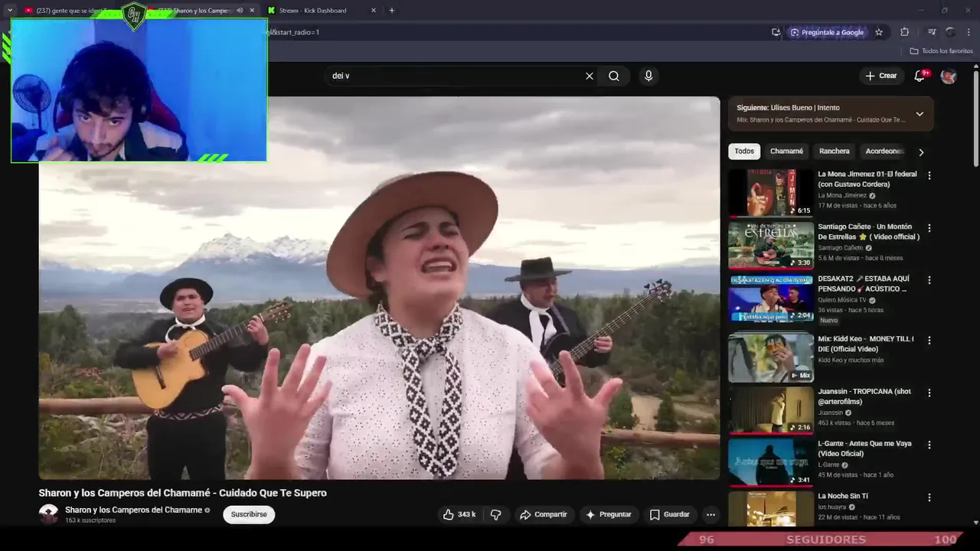Image resolution: width=980 pixels, height=551 pixels.
Task: Click La Noche Sin Ti video title
Action: coord(842,496)
